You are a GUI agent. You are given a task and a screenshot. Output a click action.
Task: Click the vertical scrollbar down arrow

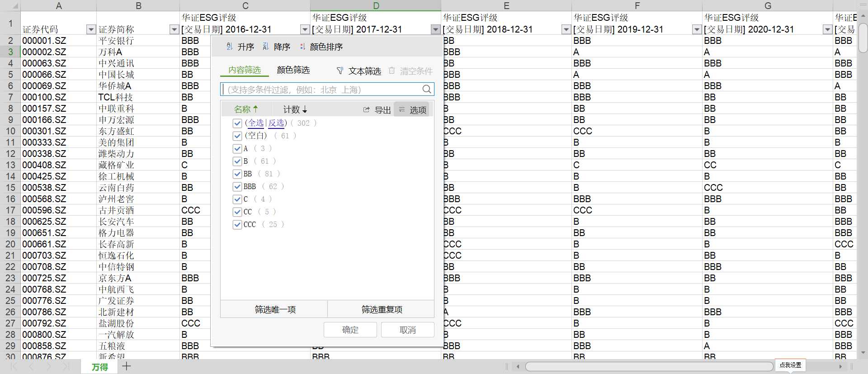pos(863,353)
